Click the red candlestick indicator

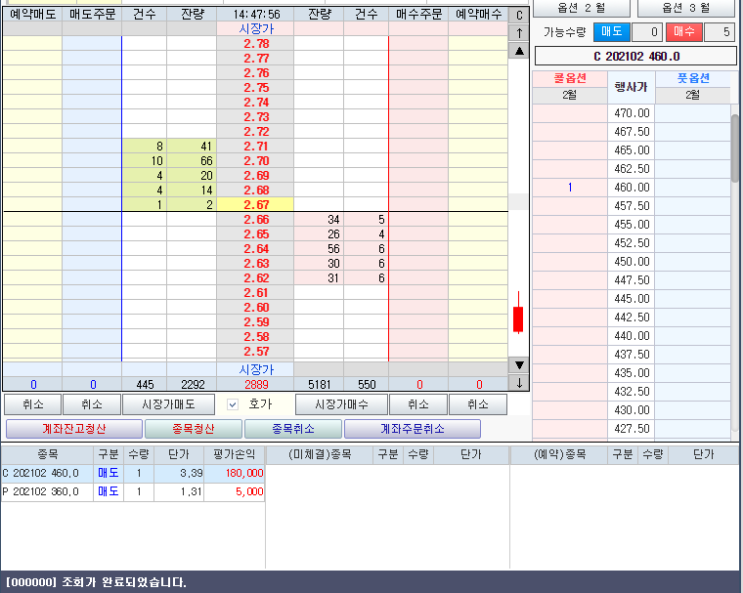point(518,313)
